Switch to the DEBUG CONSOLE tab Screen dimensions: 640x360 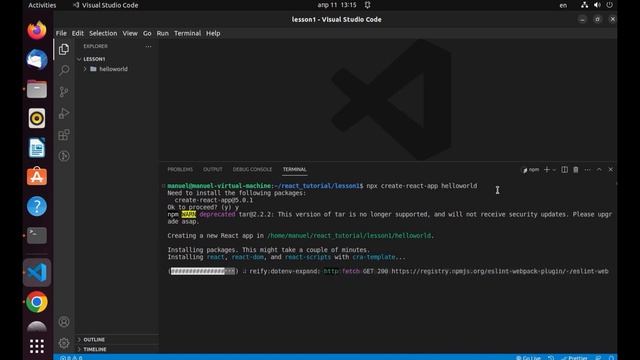[252, 169]
